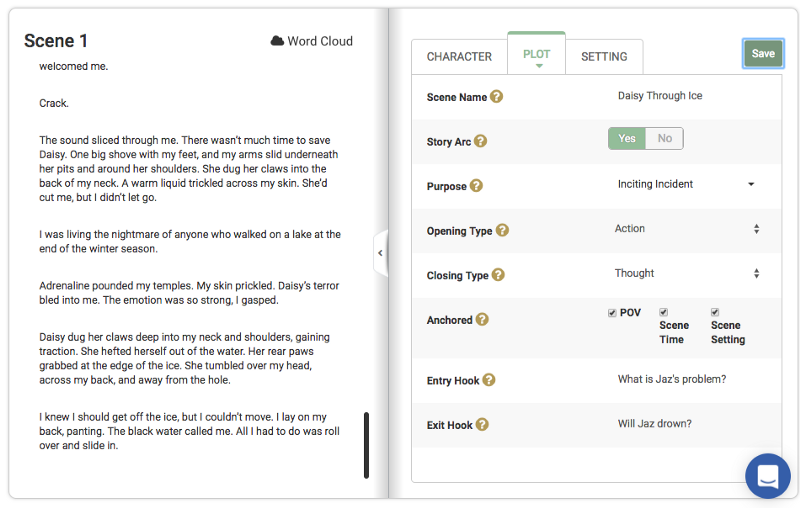Click the Anchored help icon
This screenshot has height=508, width=800.
click(482, 320)
